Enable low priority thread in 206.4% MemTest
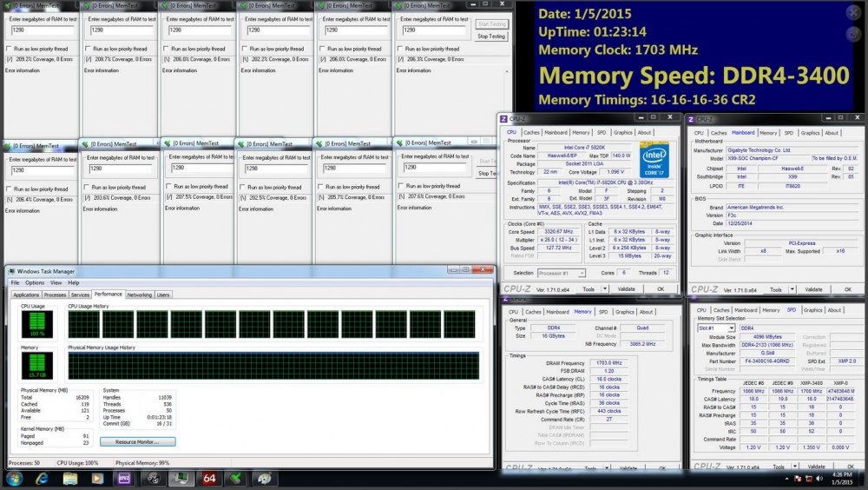The width and height of the screenshot is (868, 490). click(x=9, y=189)
